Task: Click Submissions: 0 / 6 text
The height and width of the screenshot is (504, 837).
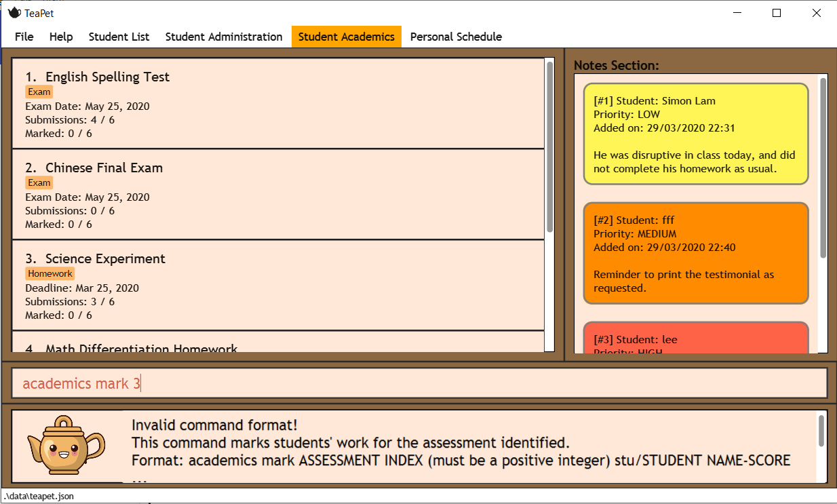Action: [x=70, y=211]
